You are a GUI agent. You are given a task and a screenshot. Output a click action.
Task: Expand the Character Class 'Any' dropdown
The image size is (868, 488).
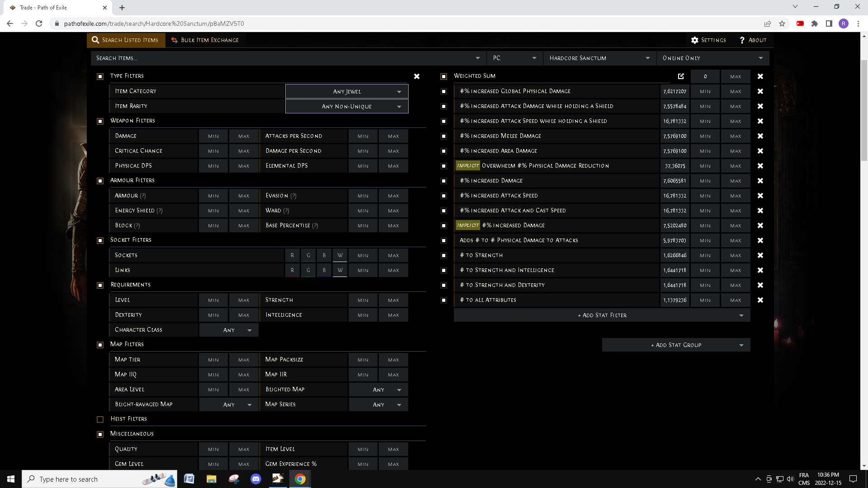[x=228, y=329]
